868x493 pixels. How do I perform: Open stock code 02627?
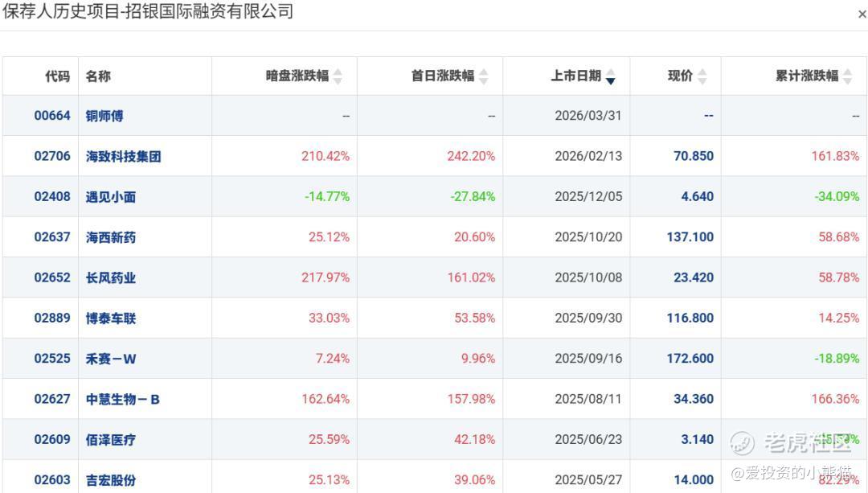(52, 399)
